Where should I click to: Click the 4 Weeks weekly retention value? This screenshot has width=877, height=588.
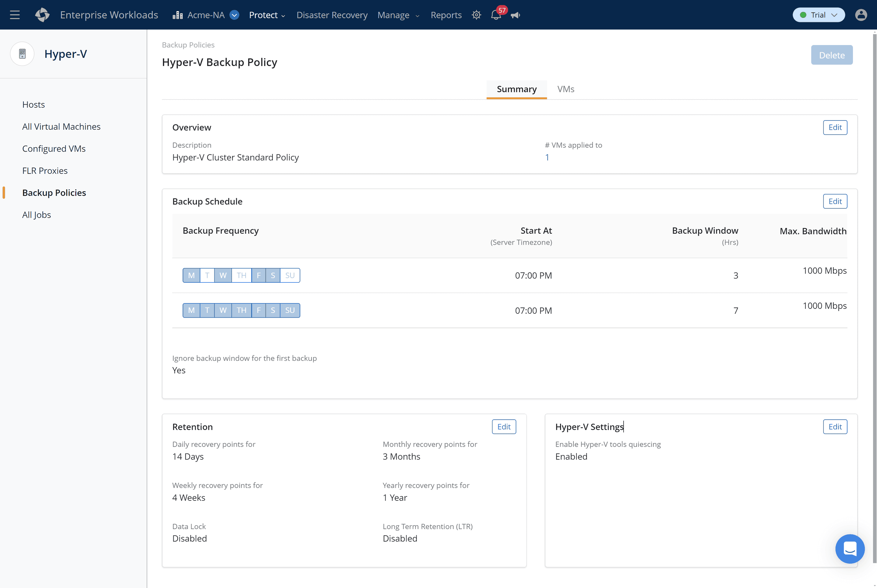click(x=189, y=498)
